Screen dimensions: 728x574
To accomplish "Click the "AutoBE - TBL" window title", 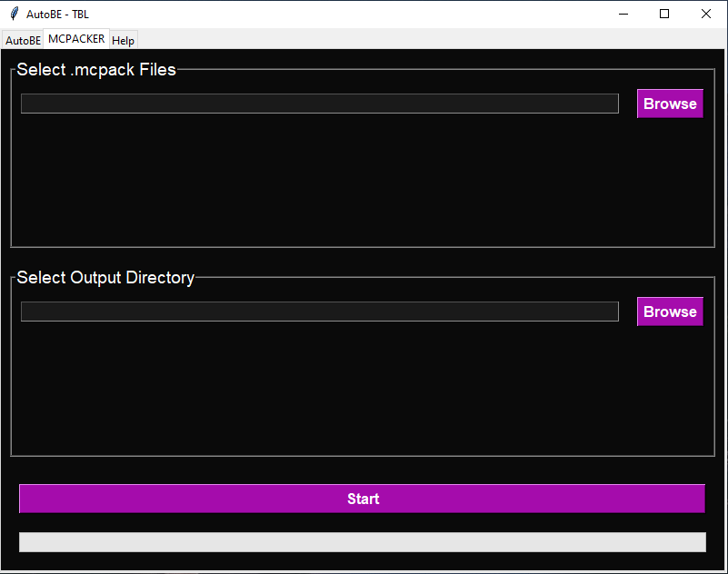I will tap(57, 15).
